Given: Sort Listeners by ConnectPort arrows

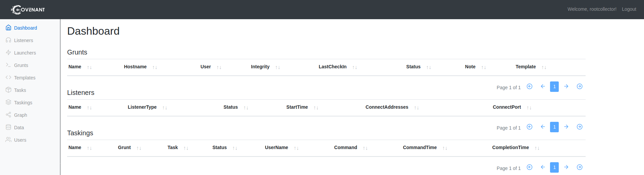Looking at the screenshot, I should click(x=529, y=108).
